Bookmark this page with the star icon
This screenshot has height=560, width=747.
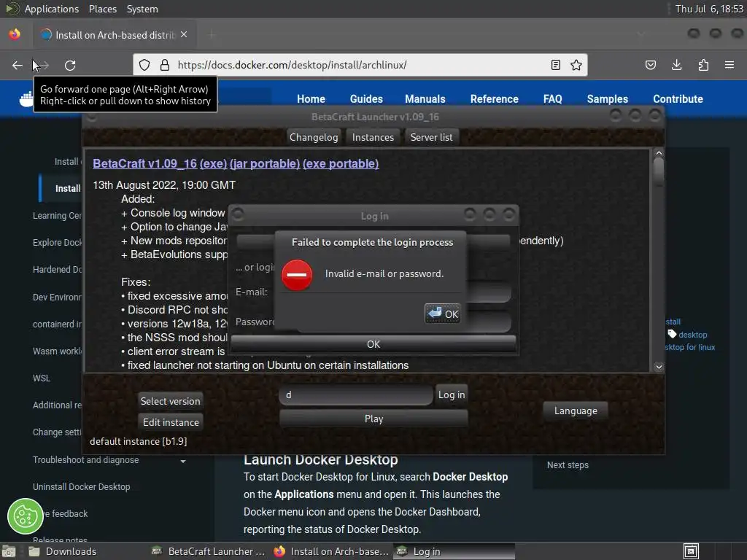[x=576, y=65]
